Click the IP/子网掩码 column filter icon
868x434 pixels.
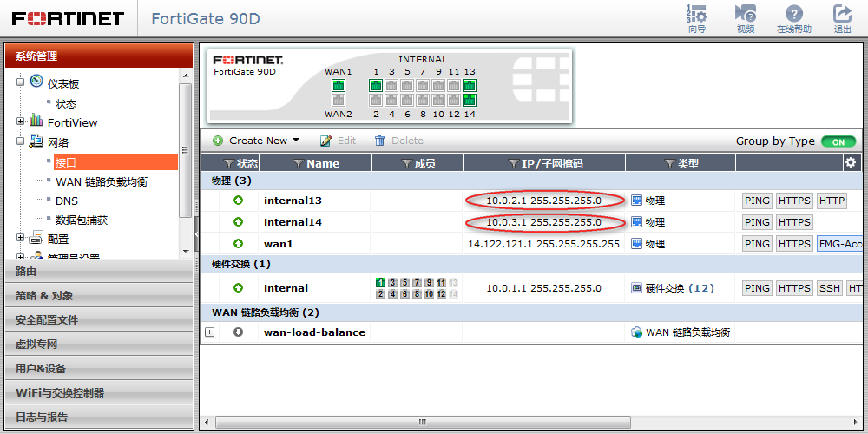tap(513, 163)
